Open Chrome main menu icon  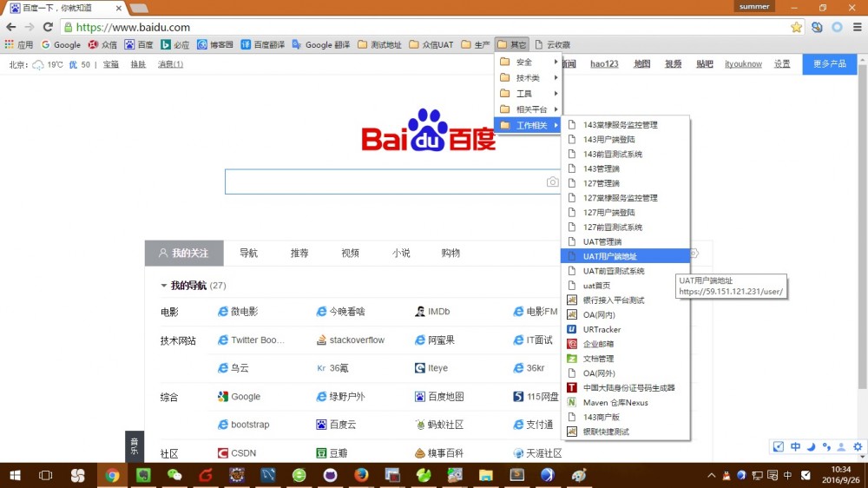coord(857,27)
